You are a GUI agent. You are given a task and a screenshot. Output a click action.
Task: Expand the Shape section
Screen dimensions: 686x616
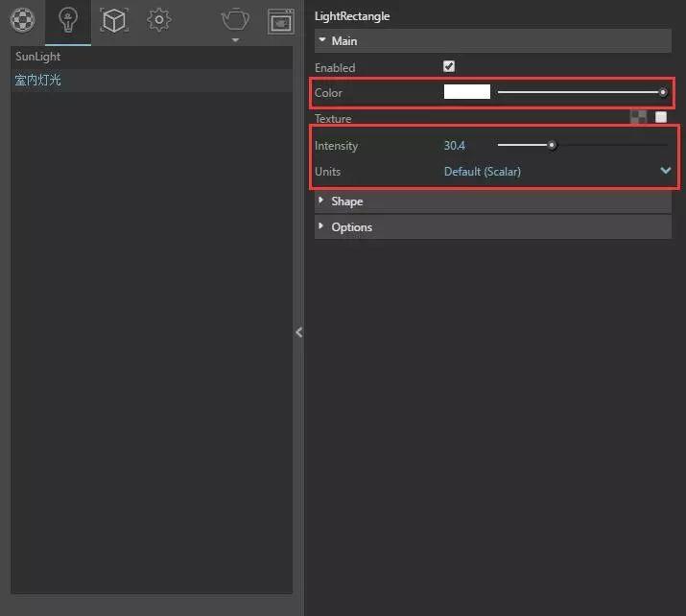pyautogui.click(x=492, y=201)
